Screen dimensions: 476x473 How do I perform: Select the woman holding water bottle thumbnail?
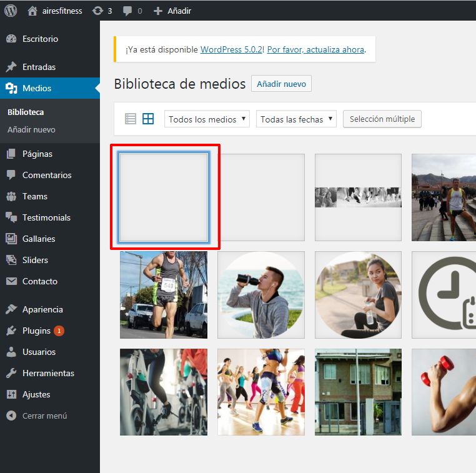[358, 295]
